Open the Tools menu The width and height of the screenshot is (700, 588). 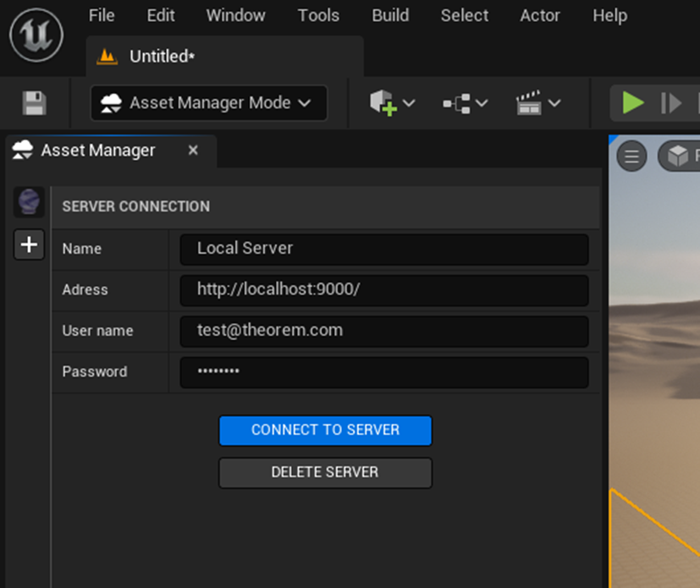318,16
